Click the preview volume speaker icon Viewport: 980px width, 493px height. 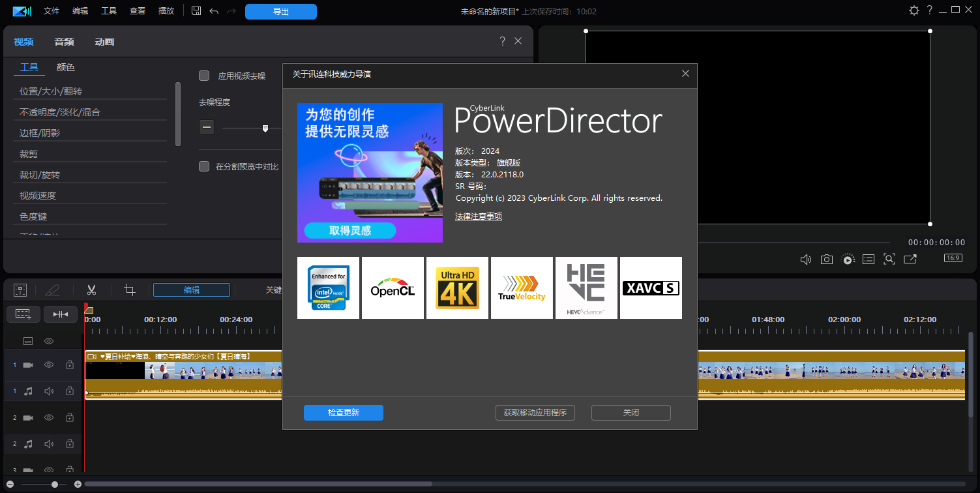[x=806, y=260]
